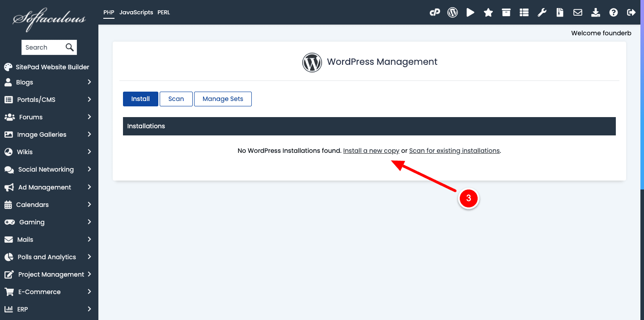Click the zipped file icon
644x320 pixels.
(x=559, y=13)
